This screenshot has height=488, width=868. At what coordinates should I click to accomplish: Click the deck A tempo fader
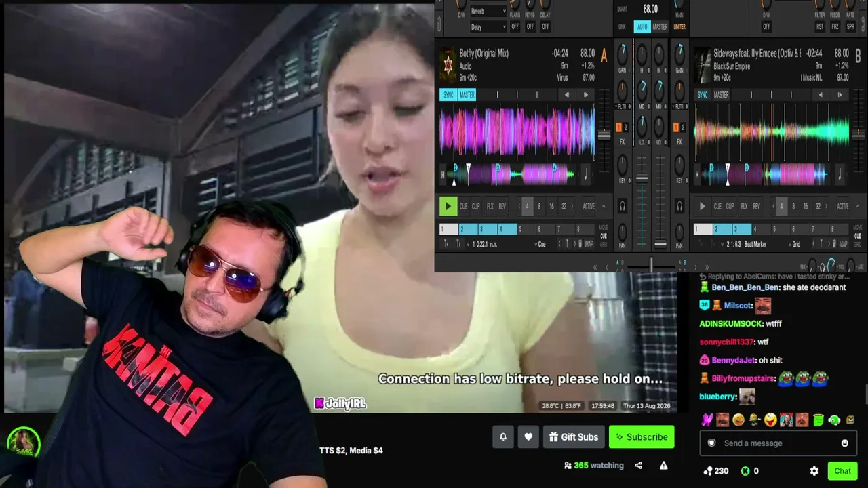(x=604, y=136)
